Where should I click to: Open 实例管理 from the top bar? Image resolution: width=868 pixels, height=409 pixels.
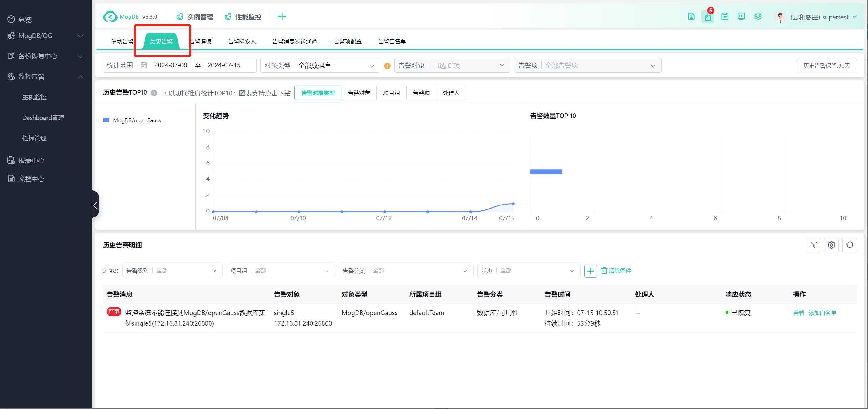click(195, 17)
